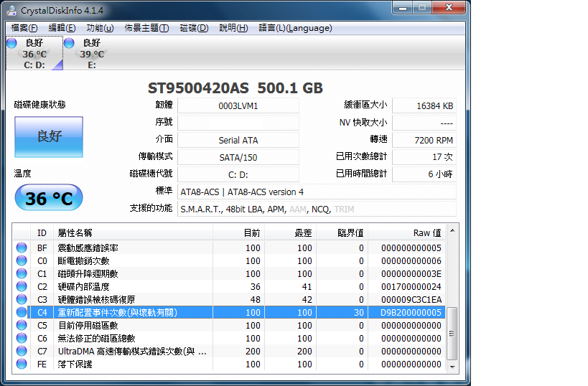Click the 緩衝區大小 field showing 16384 KB
588x386 pixels.
[x=424, y=105]
